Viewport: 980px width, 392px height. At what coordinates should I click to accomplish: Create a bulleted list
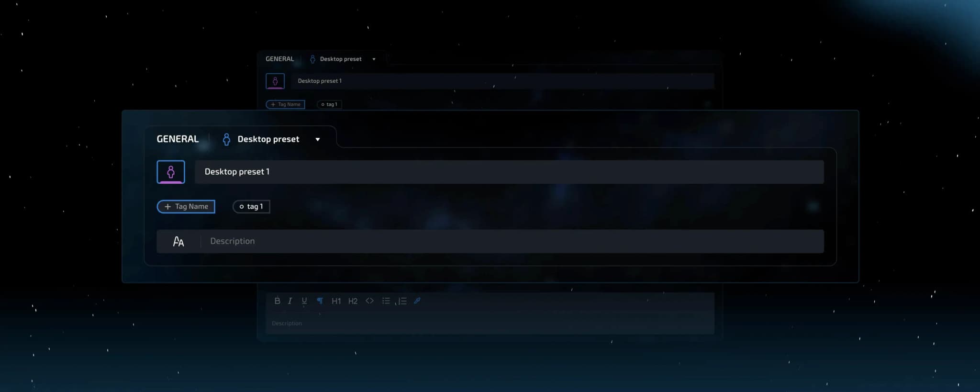[x=386, y=301]
